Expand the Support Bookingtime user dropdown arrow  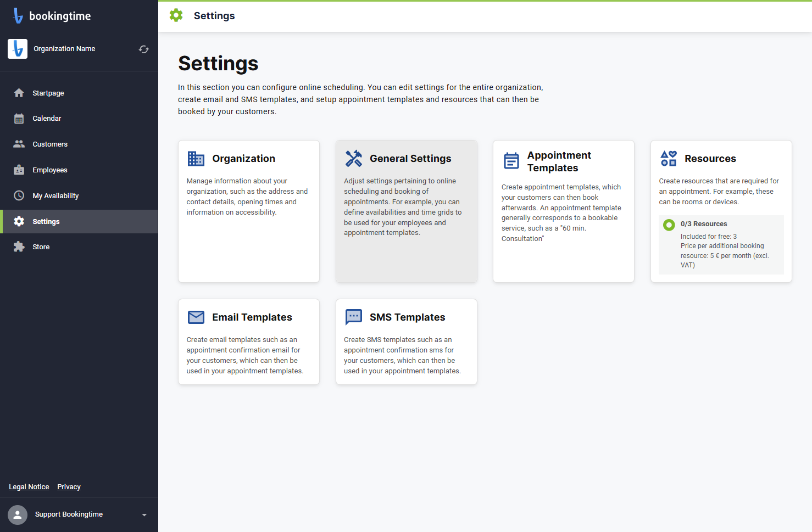click(144, 515)
